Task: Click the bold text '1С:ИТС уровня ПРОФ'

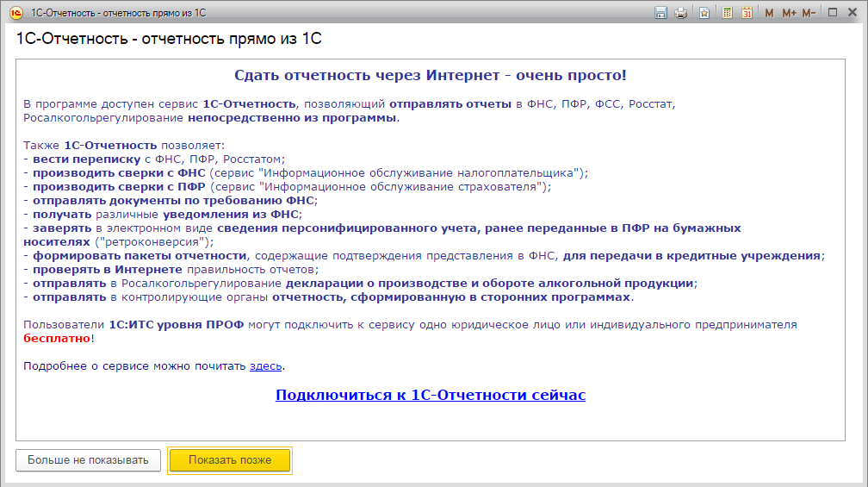Action: [176, 325]
